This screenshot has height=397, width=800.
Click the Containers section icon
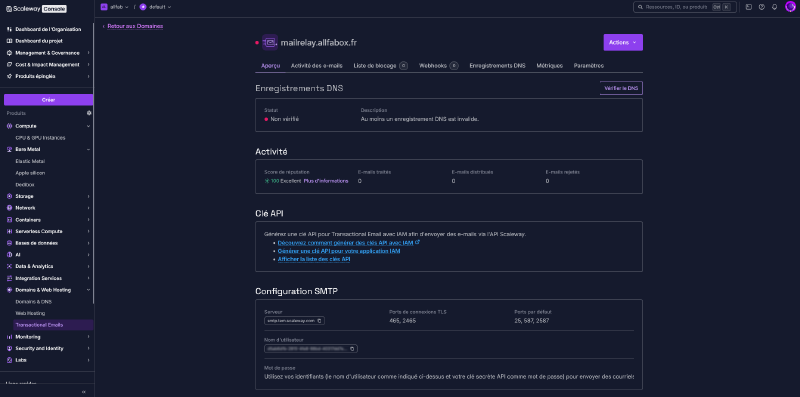[x=10, y=220]
